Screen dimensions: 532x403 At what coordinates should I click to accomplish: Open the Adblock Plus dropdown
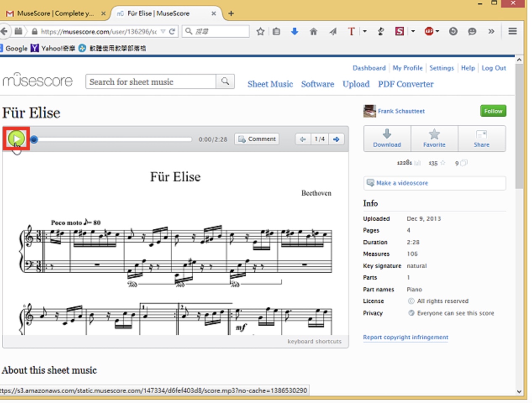[437, 31]
